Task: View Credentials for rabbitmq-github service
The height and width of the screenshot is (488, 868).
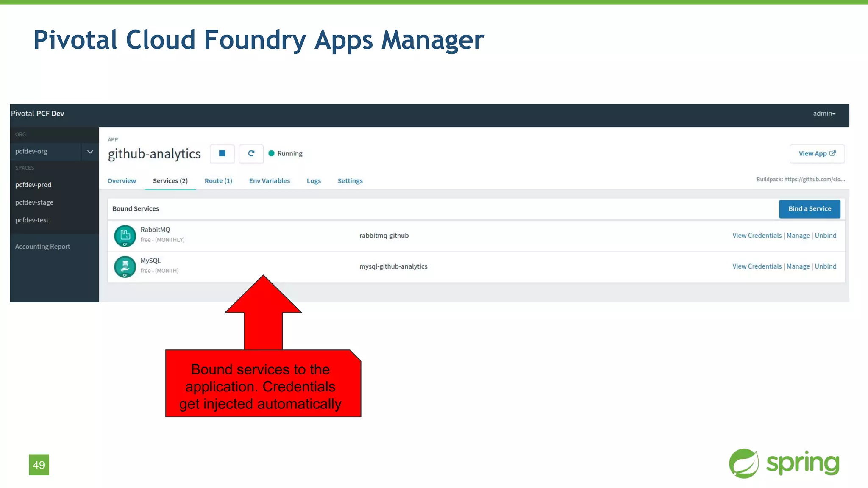Action: 757,236
